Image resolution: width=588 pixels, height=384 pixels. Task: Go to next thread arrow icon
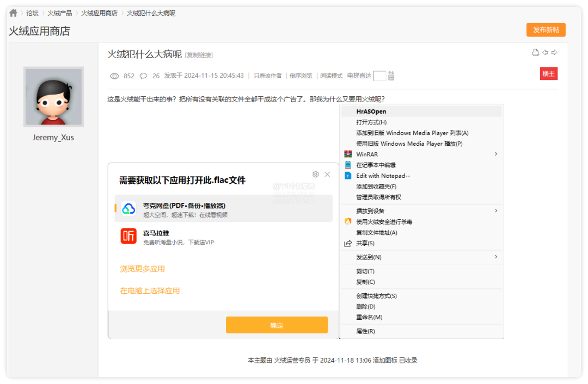click(x=554, y=52)
